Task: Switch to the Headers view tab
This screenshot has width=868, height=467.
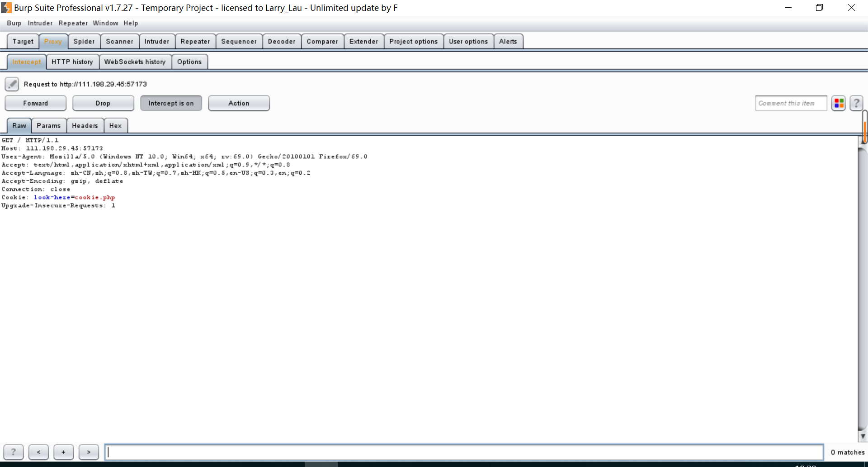Action: [85, 125]
